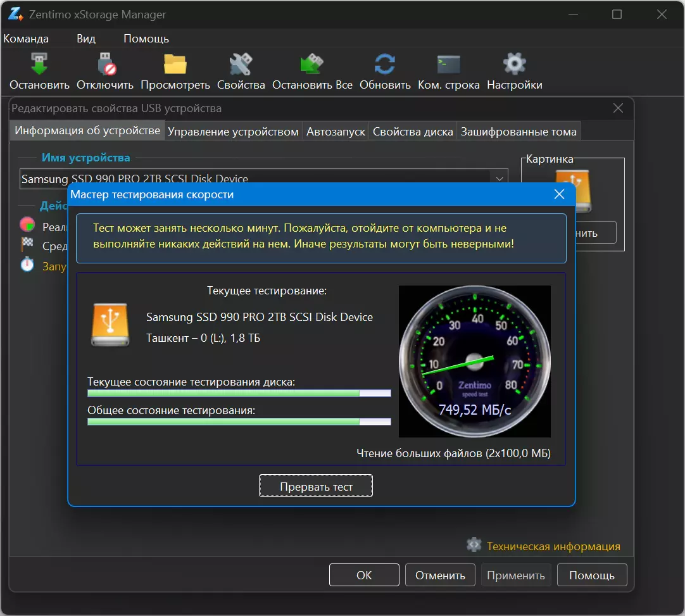Click the Общее состояние тестирования progress bar
685x616 pixels.
239,422
